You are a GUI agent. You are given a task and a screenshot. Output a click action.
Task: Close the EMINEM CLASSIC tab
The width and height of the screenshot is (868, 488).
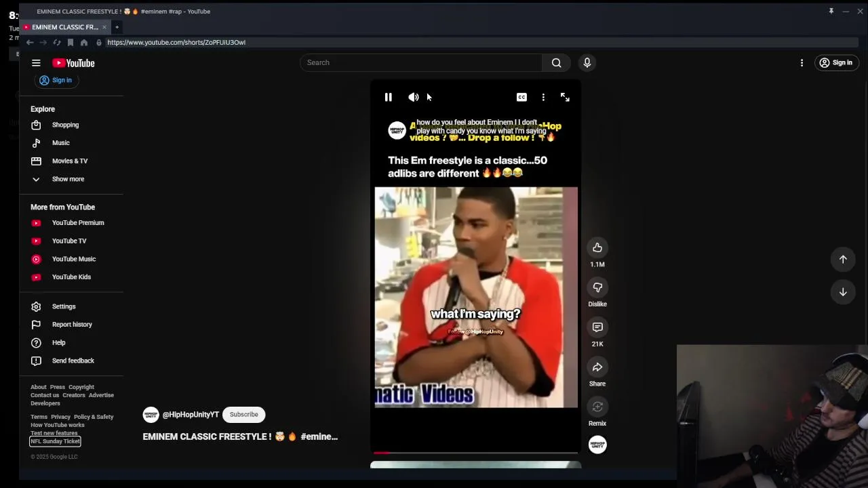104,27
